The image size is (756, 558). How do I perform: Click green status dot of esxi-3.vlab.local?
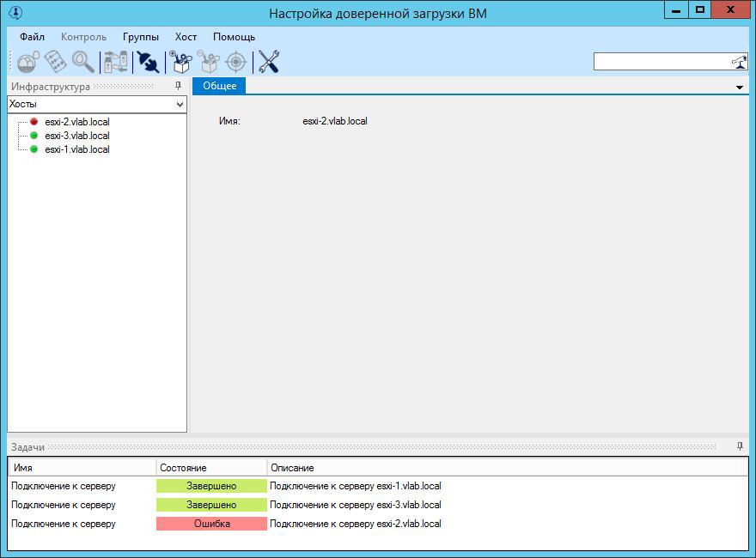(x=34, y=136)
